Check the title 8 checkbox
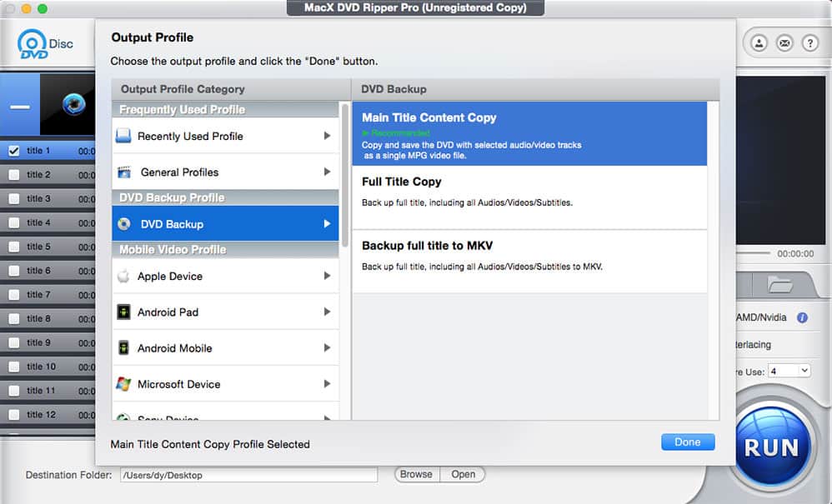 coord(14,318)
